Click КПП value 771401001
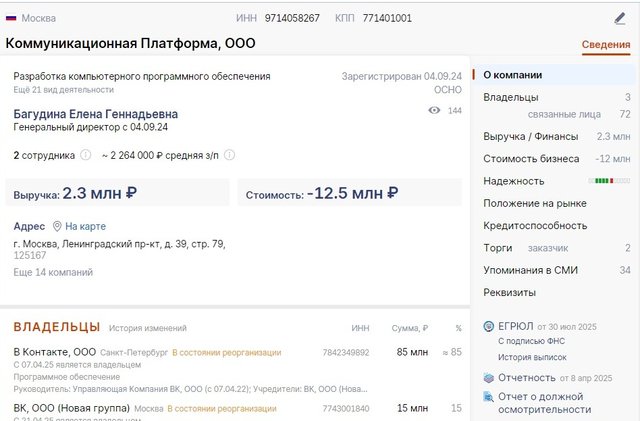This screenshot has width=640, height=421. (x=387, y=18)
